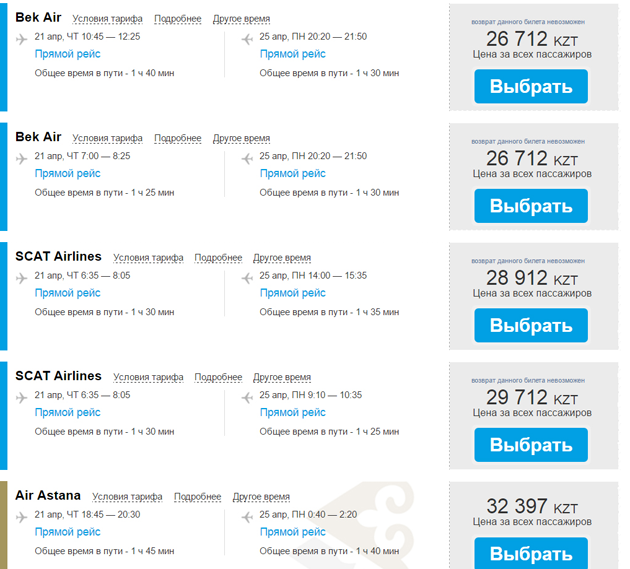Viewport: 630px width, 569px height.
Task: Expand "Условия тарифа" for Air Astana
Action: click(x=127, y=497)
